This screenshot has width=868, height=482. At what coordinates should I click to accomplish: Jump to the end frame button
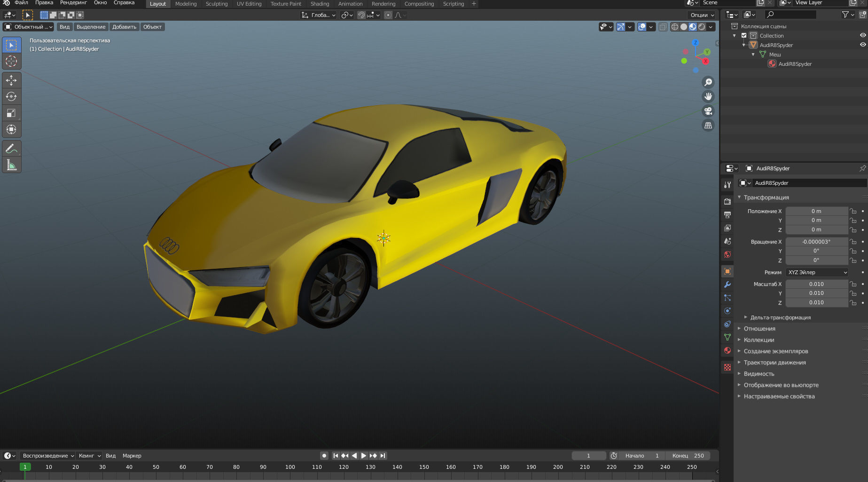coord(383,456)
